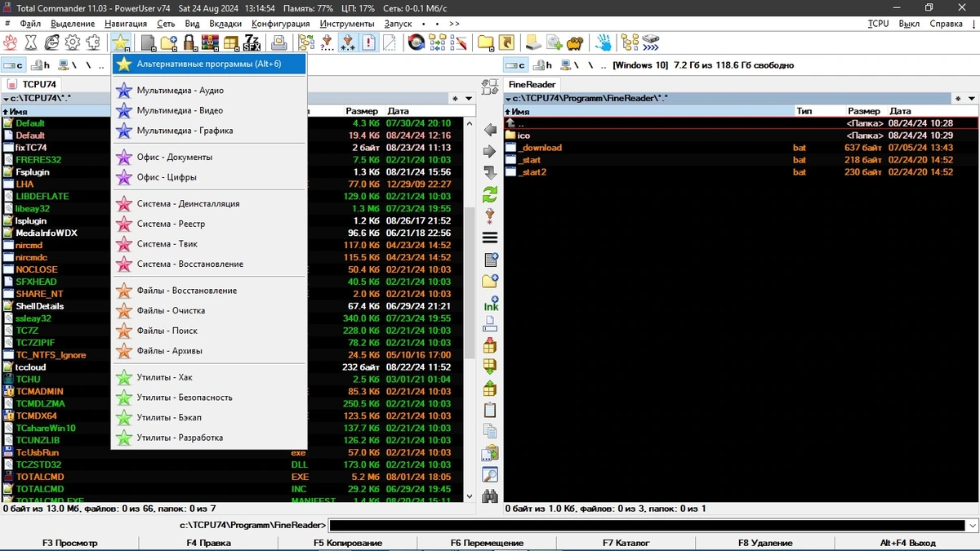Select the TOTALCMD EXE row in the left panel
The width and height of the screenshot is (980, 551).
tap(232, 477)
